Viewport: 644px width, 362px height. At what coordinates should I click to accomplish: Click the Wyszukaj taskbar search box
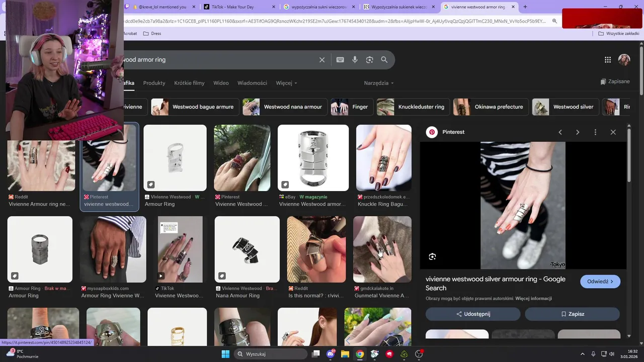pyautogui.click(x=272, y=354)
